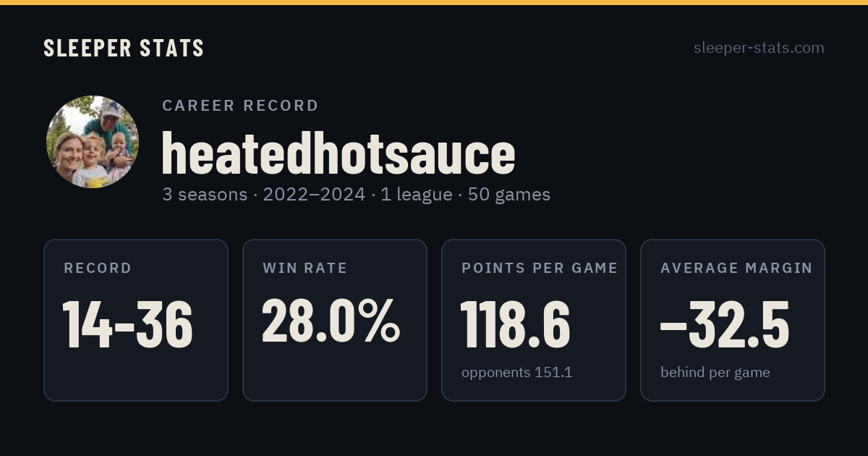Screen dimensions: 868x456
Task: Select the heatedhotsauce username heading
Action: [338, 153]
